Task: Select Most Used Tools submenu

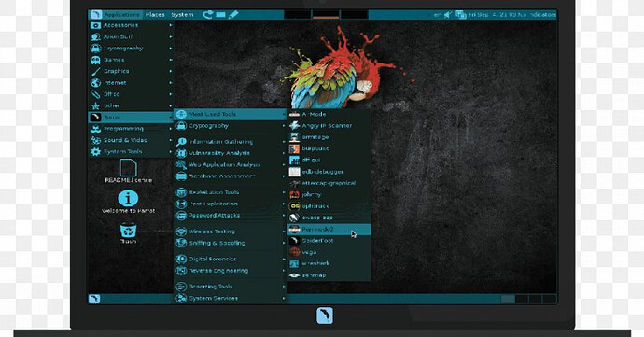Action: 230,114
